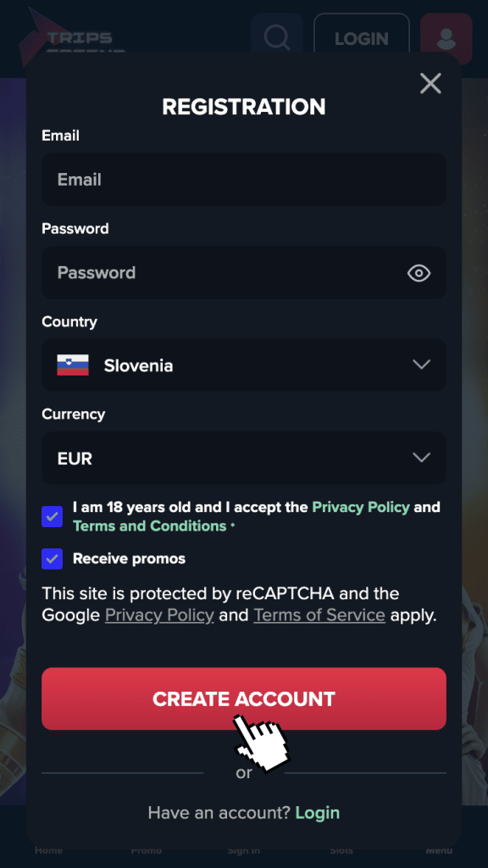This screenshot has height=868, width=488.
Task: Click the search magnifier icon
Action: click(276, 38)
